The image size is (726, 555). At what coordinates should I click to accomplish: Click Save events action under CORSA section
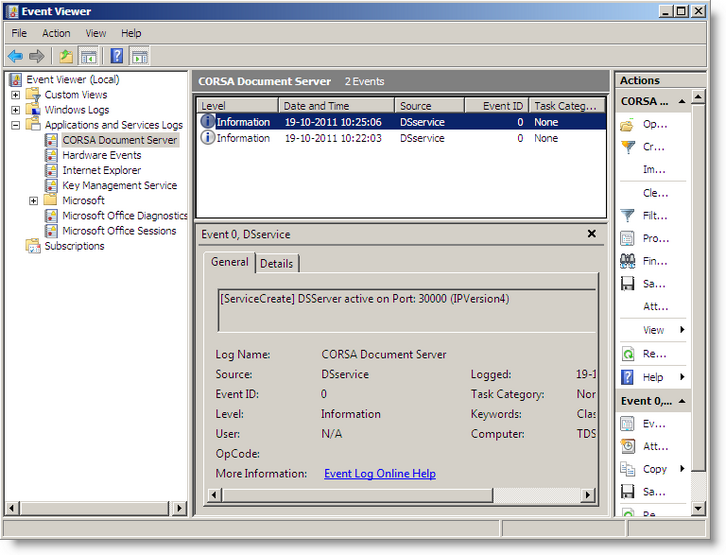[654, 284]
